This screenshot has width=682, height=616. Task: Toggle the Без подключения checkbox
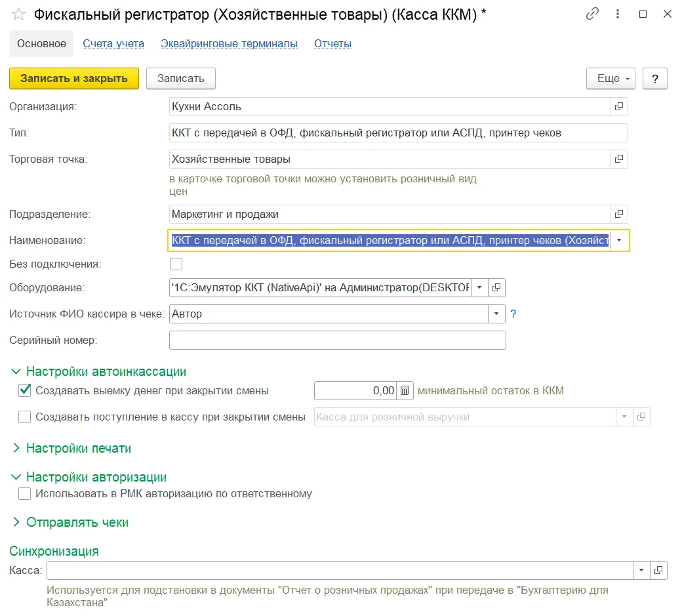176,264
